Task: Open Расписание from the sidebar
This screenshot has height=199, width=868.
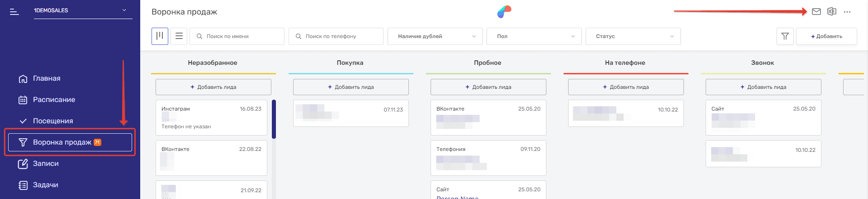Action: [53, 100]
